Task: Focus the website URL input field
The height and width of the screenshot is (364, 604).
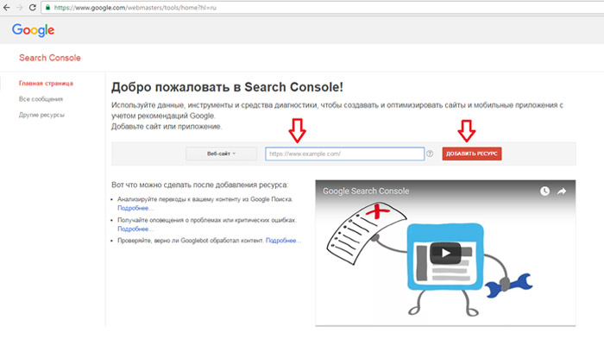Action: coord(344,154)
